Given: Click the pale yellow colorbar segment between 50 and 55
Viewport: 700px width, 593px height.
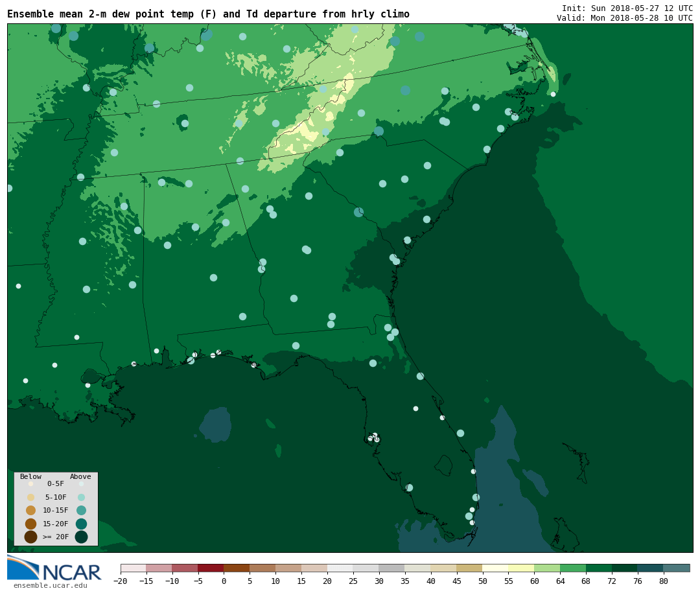Looking at the screenshot, I should 495,568.
